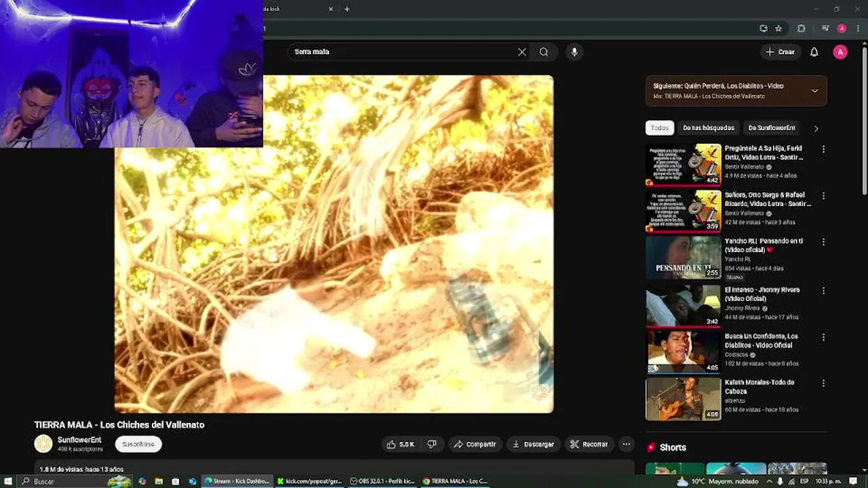Viewport: 868px width, 488px height.
Task: Click the title 'El Intenso - Jhonny Rivera'
Action: pyautogui.click(x=762, y=294)
